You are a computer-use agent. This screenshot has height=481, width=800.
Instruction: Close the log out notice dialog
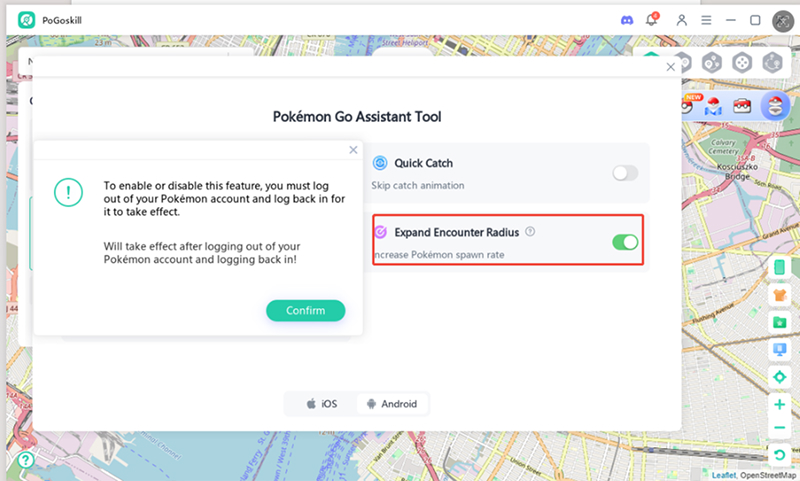click(x=353, y=150)
